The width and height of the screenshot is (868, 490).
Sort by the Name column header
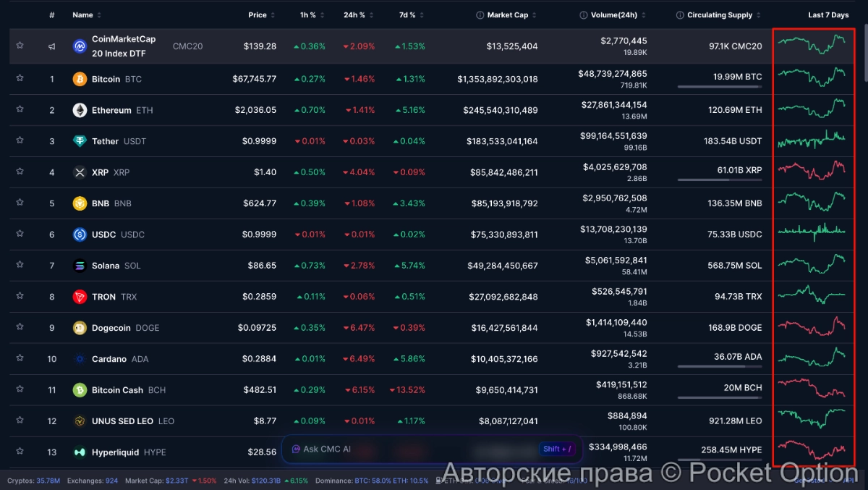coord(83,15)
